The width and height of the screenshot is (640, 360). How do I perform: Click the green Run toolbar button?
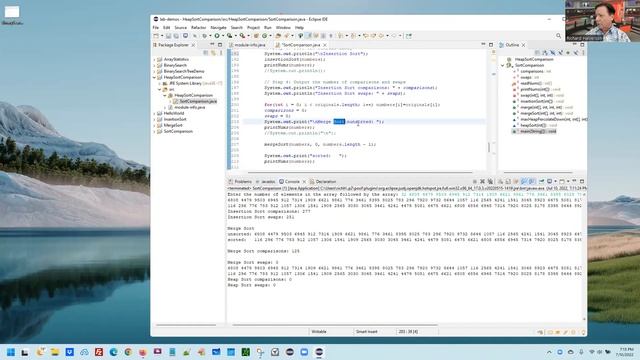[x=217, y=36]
